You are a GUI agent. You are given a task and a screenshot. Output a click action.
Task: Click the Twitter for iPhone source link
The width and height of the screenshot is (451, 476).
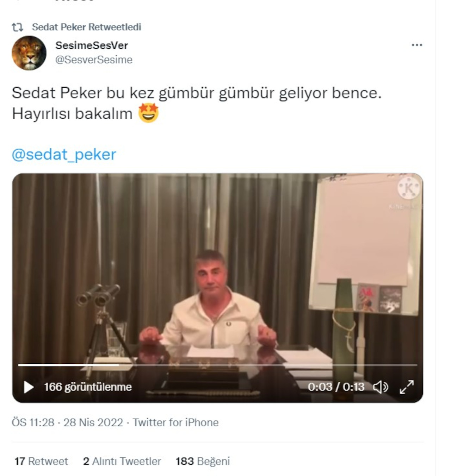coord(175,422)
